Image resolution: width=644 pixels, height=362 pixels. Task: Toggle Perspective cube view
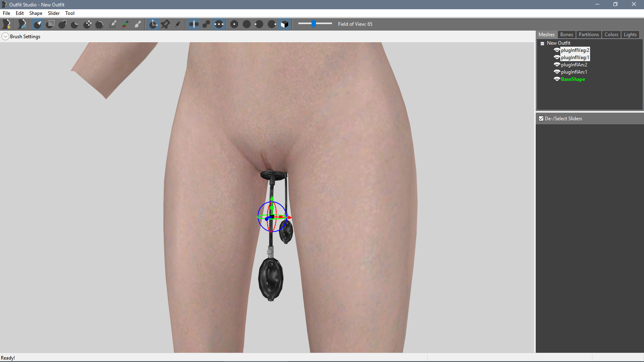(x=284, y=24)
